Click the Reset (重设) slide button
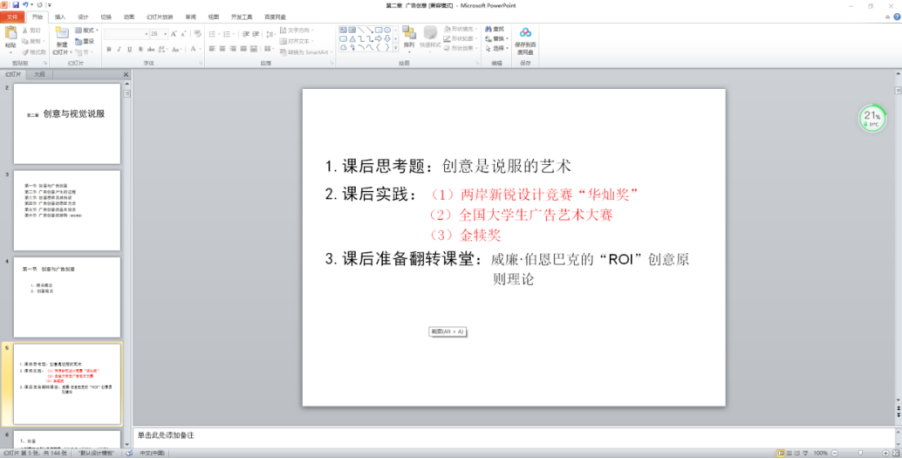This screenshot has width=902, height=459. tap(87, 39)
